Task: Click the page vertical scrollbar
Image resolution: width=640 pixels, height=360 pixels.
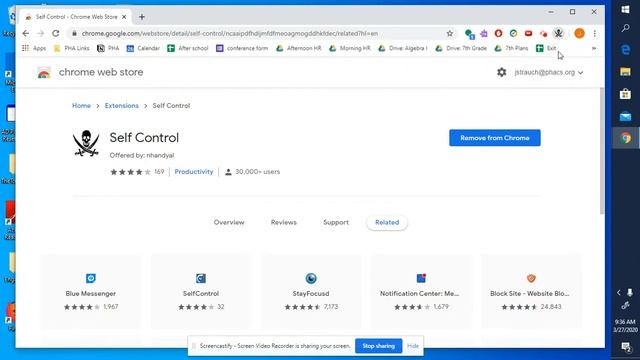Action: click(602, 151)
